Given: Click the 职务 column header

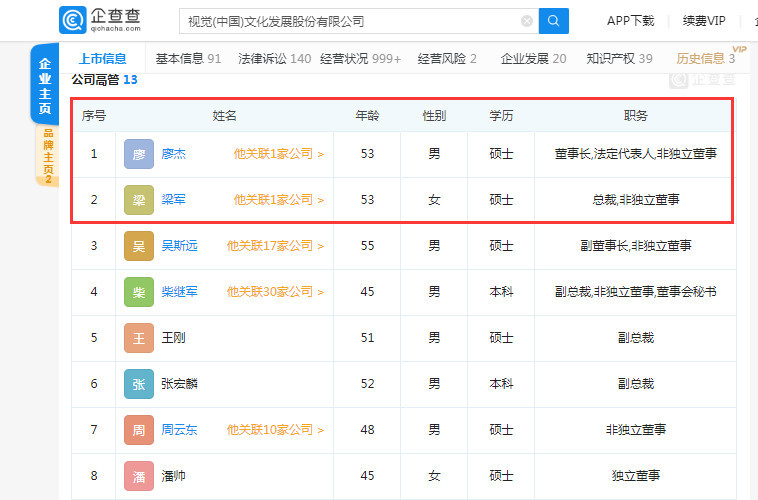Looking at the screenshot, I should tap(635, 116).
